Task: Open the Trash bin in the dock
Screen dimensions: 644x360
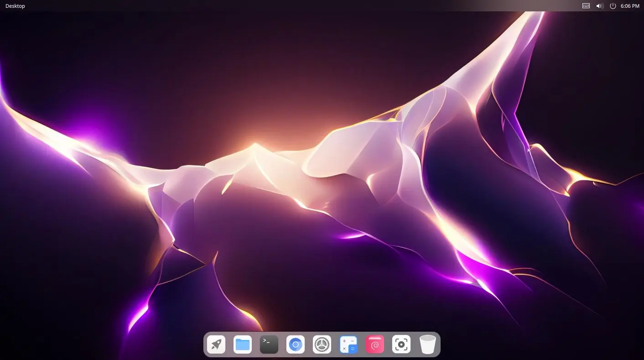Action: pyautogui.click(x=428, y=344)
